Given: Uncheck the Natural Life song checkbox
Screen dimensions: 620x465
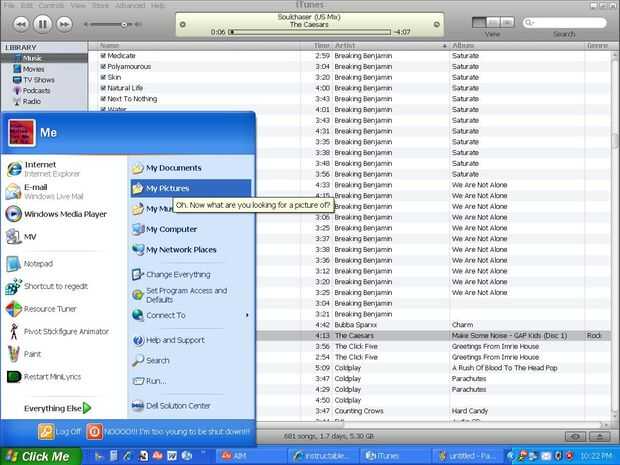Looking at the screenshot, I should (x=103, y=88).
